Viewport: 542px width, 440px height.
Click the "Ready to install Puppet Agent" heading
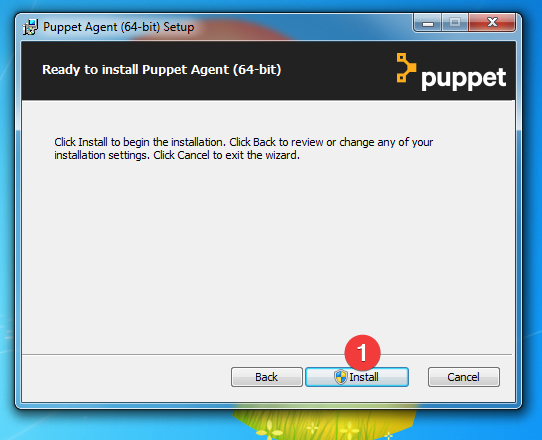[x=161, y=69]
